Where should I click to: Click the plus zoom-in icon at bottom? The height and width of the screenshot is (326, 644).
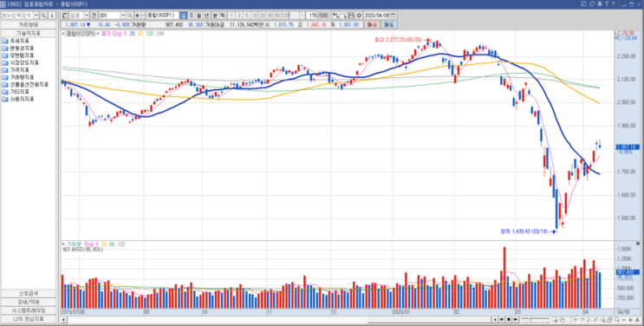tap(630, 319)
